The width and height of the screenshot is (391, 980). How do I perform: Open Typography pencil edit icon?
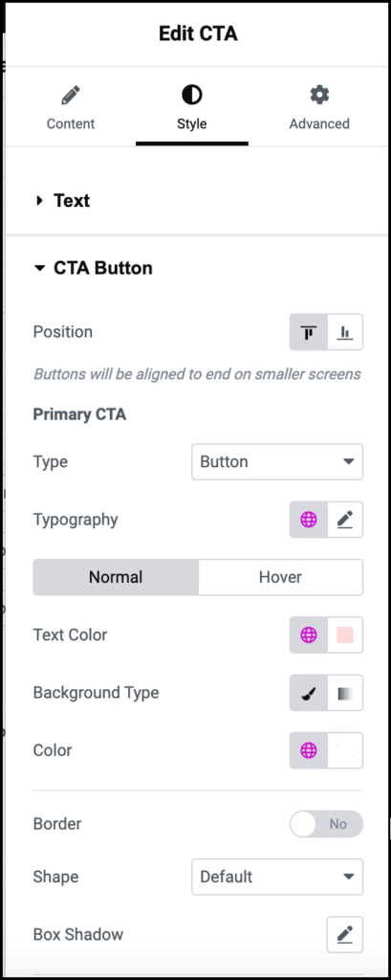click(345, 520)
